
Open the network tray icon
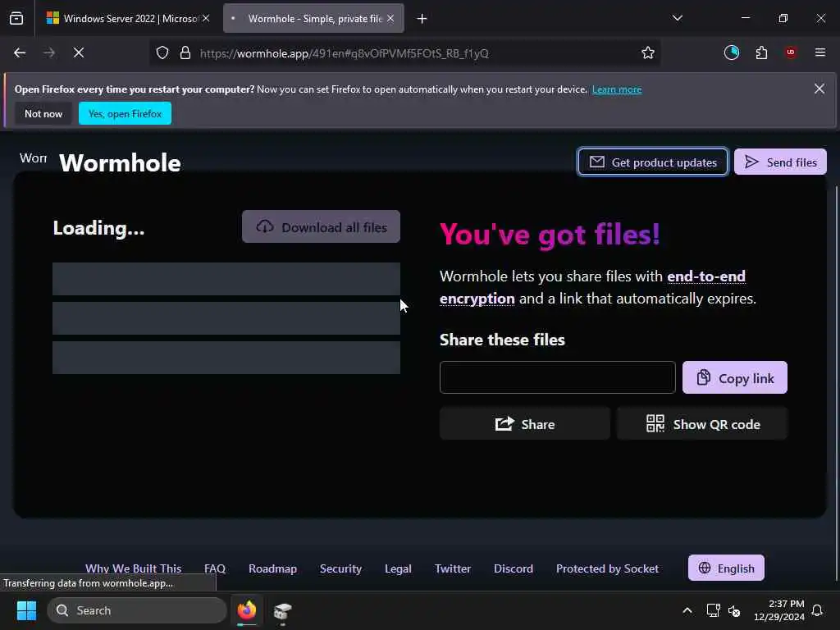coord(713,610)
